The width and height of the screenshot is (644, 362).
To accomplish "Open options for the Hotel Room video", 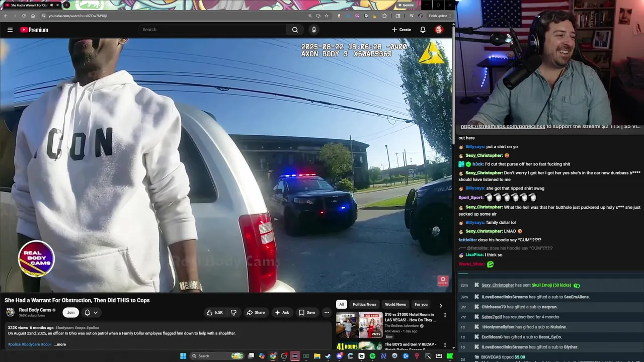I will [445, 315].
